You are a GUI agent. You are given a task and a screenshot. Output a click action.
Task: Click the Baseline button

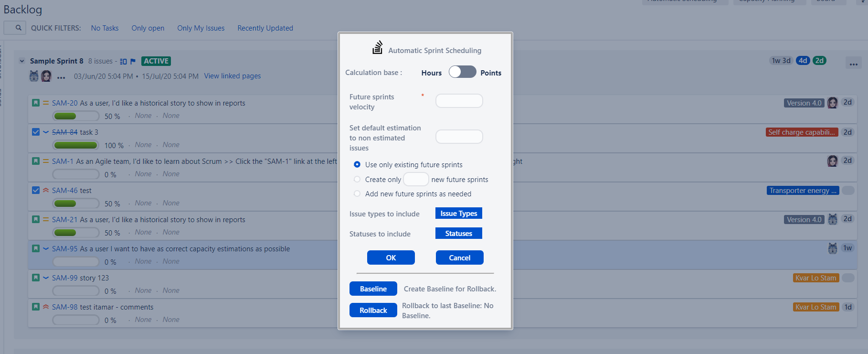coord(373,289)
